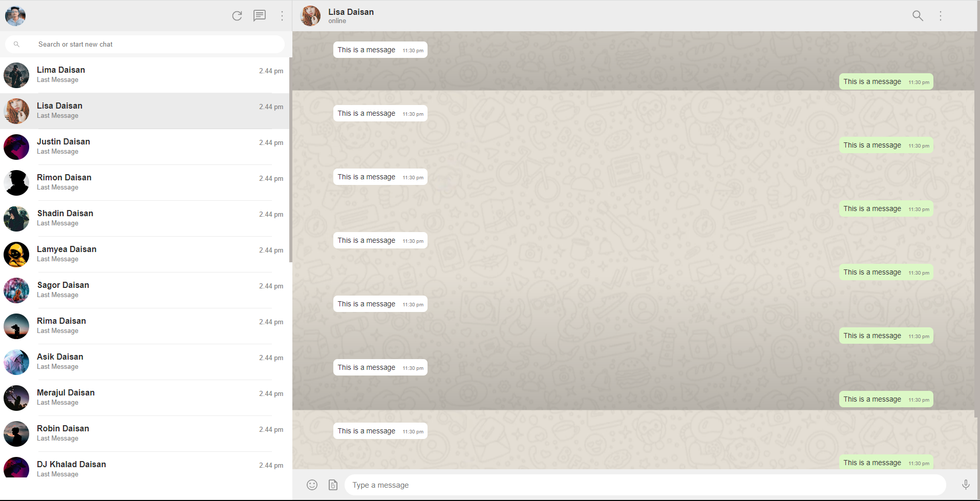Image resolution: width=980 pixels, height=501 pixels.
Task: Click the magnifier icon in sidebar search
Action: 16,45
